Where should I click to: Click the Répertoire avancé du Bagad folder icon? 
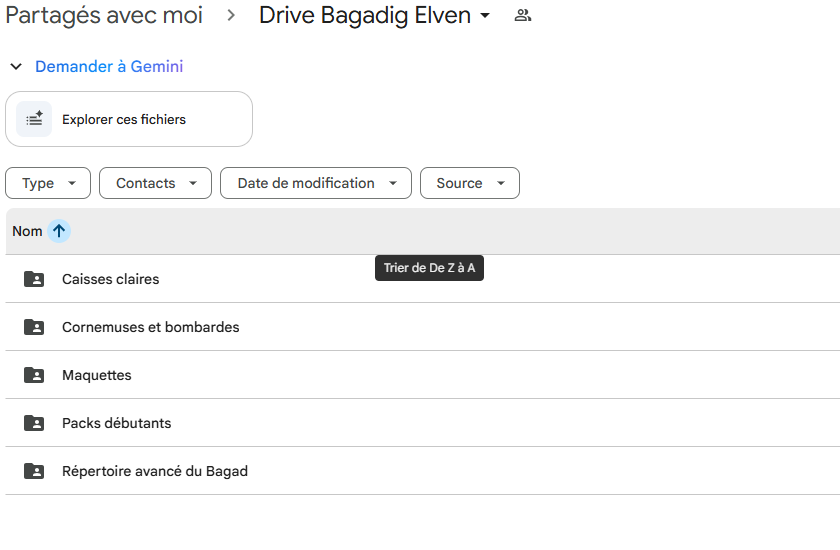click(34, 471)
